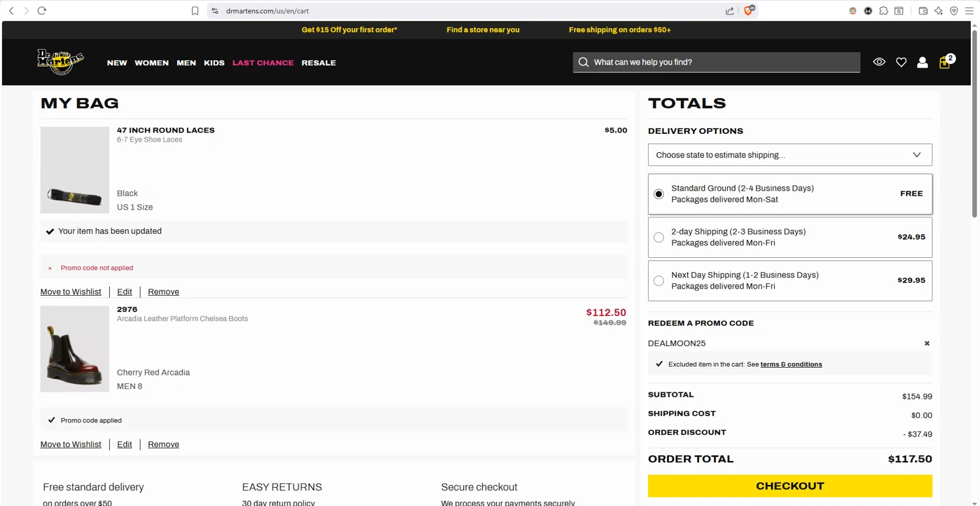Open the NEW menu
The height and width of the screenshot is (506, 980).
pyautogui.click(x=117, y=63)
